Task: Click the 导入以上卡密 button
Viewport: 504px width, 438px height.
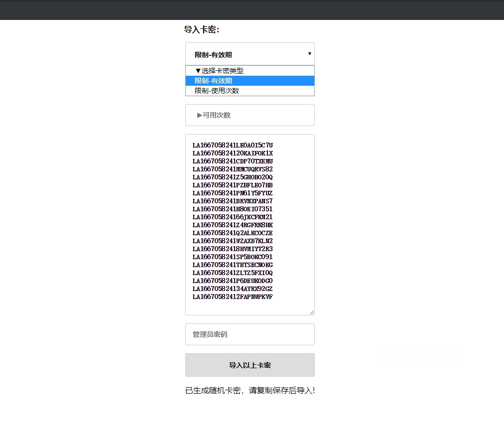Action: pyautogui.click(x=250, y=365)
